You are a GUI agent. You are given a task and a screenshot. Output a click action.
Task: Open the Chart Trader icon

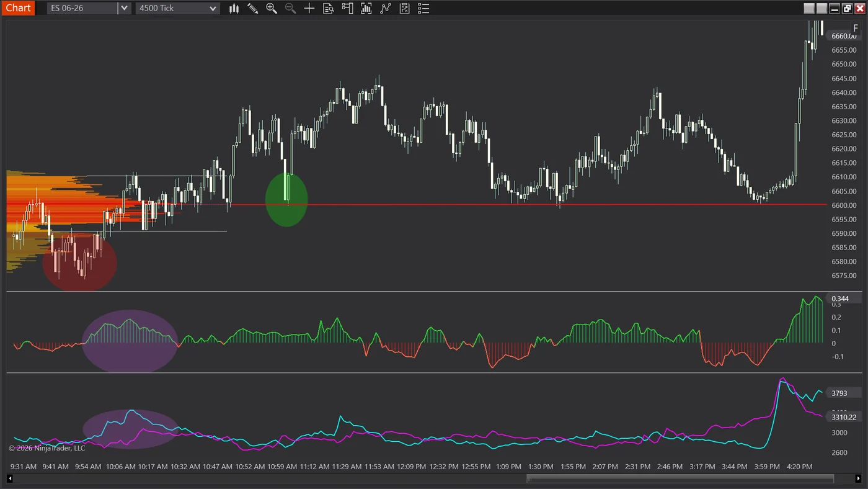click(347, 8)
